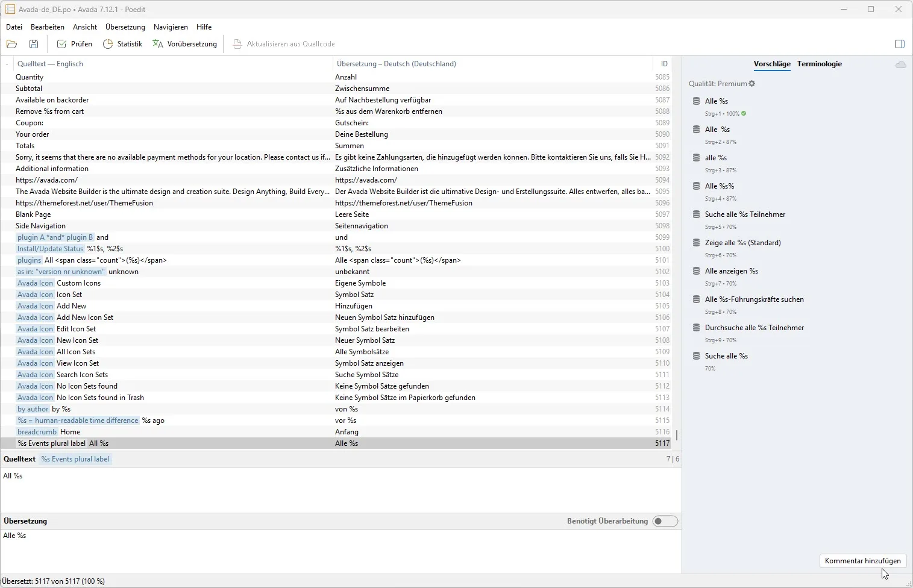913x588 pixels.
Task: Pick database icon for 'Alle %s%' suggestion
Action: [x=696, y=186]
